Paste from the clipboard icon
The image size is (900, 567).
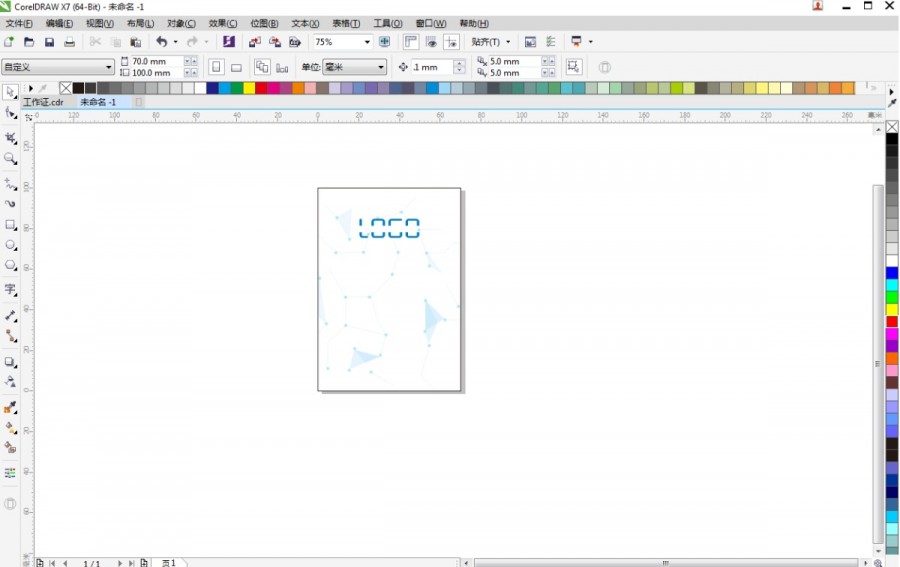tap(135, 42)
